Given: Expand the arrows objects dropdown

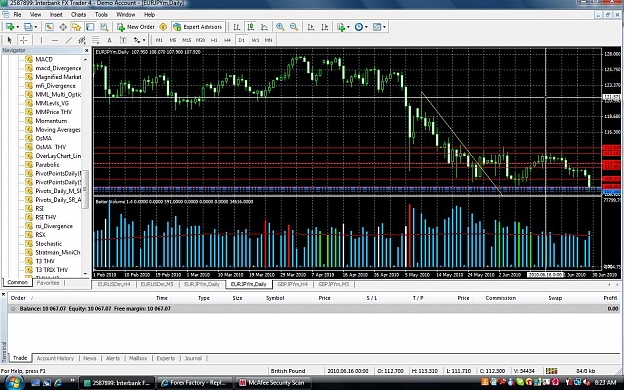Looking at the screenshot, I should (144, 40).
